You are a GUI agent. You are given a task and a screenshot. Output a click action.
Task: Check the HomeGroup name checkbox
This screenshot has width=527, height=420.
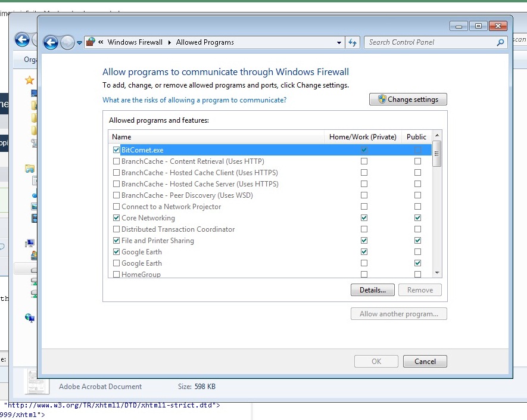[116, 275]
